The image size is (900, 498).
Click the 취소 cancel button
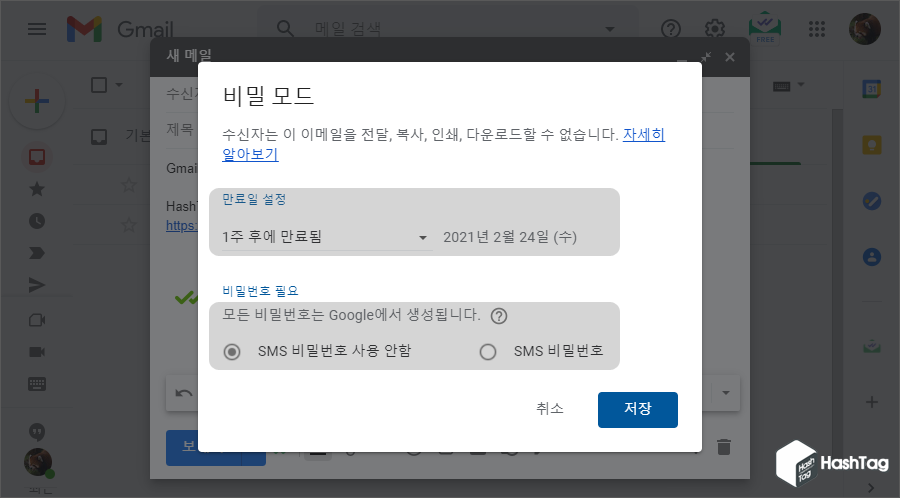(x=550, y=408)
